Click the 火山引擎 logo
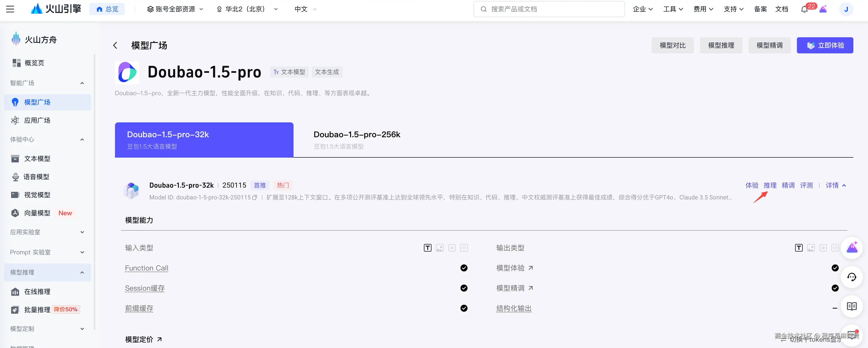Viewport: 868px width, 348px height. tap(55, 9)
